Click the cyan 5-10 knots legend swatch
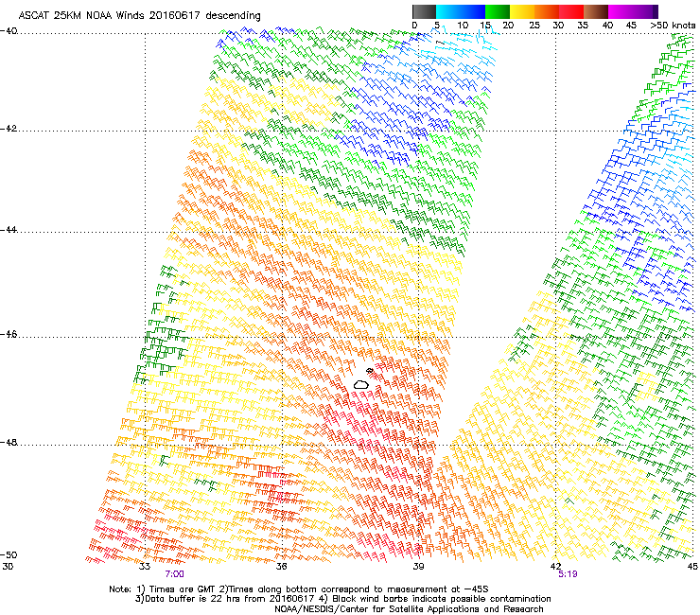Viewport: 700px width, 615px height. click(448, 11)
